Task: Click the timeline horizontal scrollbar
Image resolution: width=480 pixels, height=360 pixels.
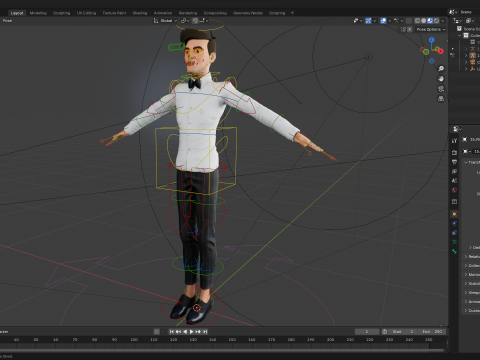Action: point(223,350)
